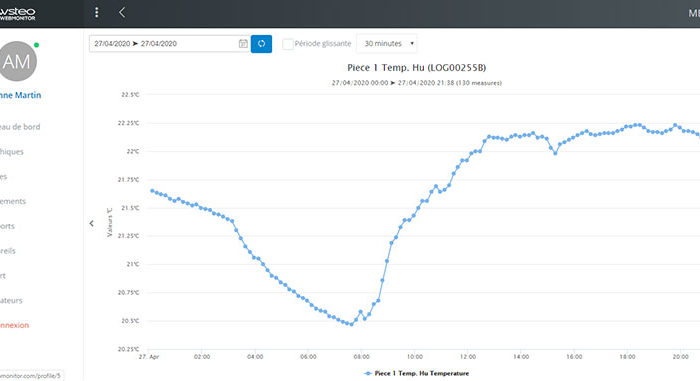Click the red Déconnexion link

(14, 325)
